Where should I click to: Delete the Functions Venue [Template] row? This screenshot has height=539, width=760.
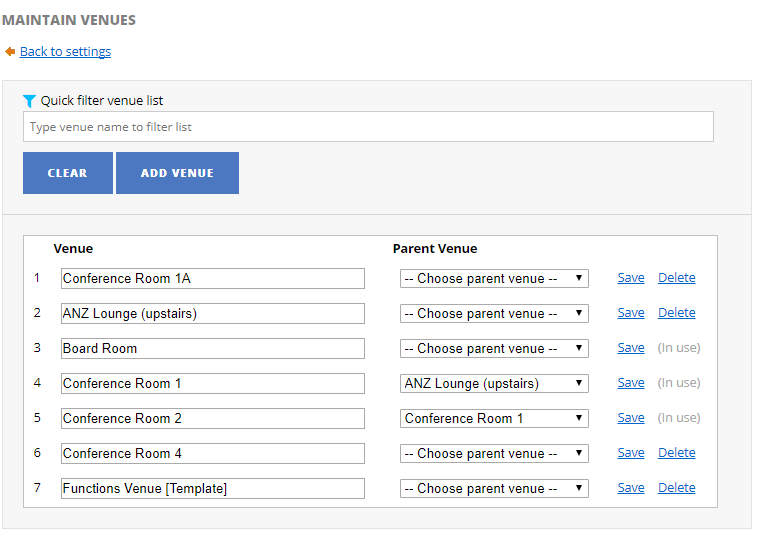point(676,488)
